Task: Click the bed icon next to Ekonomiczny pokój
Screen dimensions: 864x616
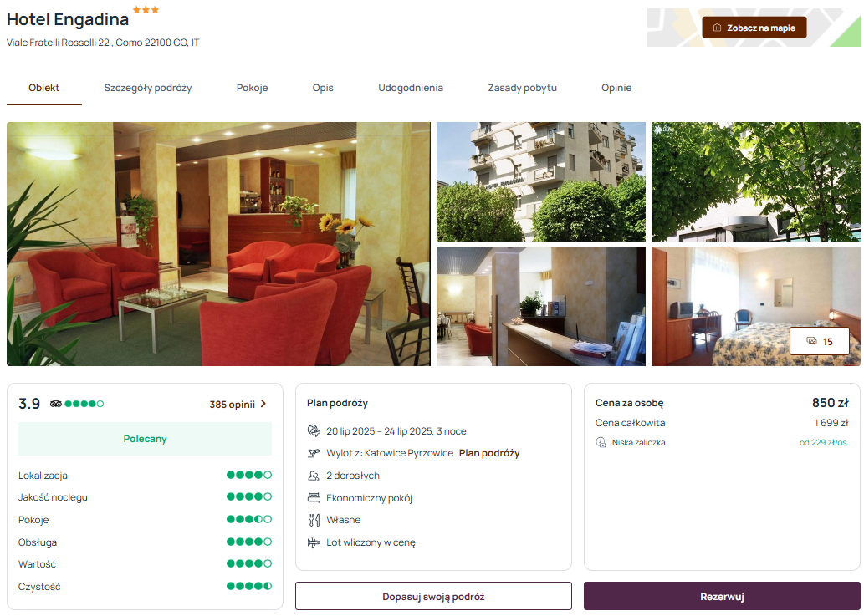Action: 314,497
